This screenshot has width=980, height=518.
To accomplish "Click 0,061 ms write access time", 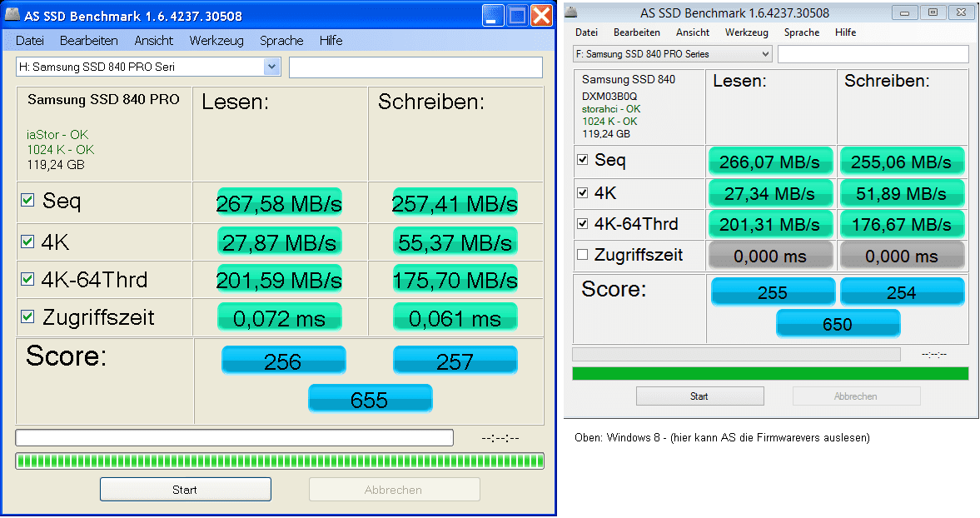I will [x=455, y=317].
